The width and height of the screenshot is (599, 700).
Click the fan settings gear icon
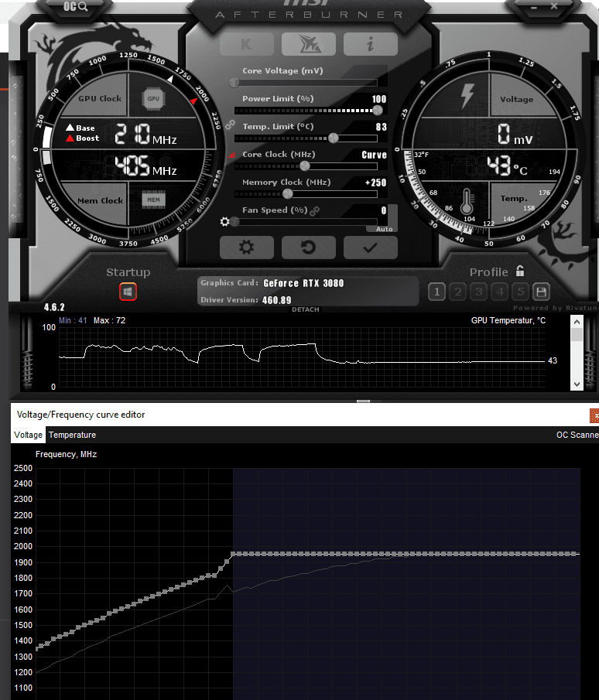tap(224, 221)
